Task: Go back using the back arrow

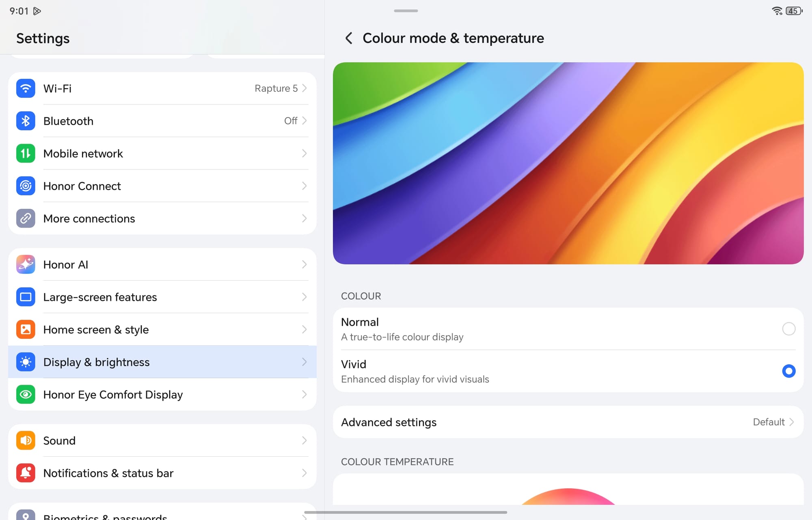Action: tap(348, 38)
